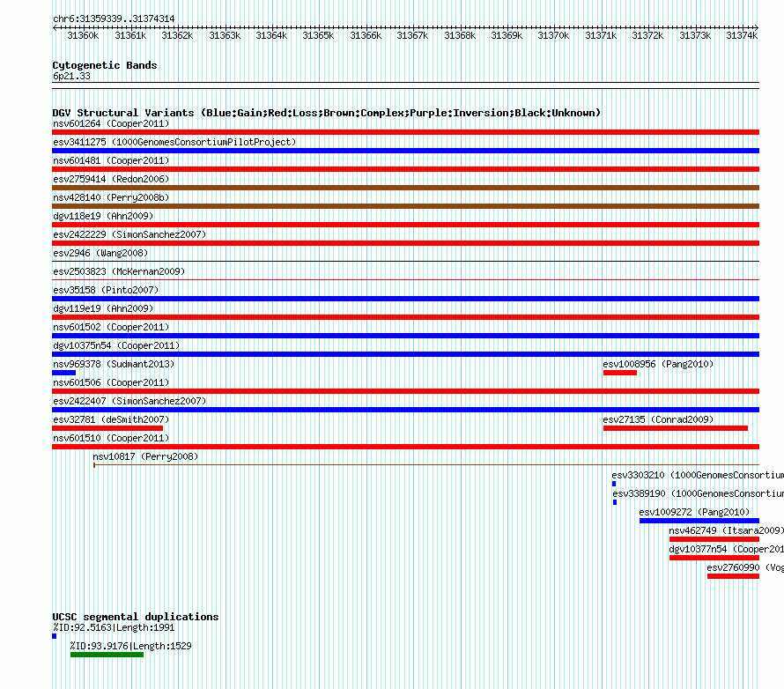Click the UCSC segmental duplications track title
Viewport: 784px width, 689px height.
[136, 617]
